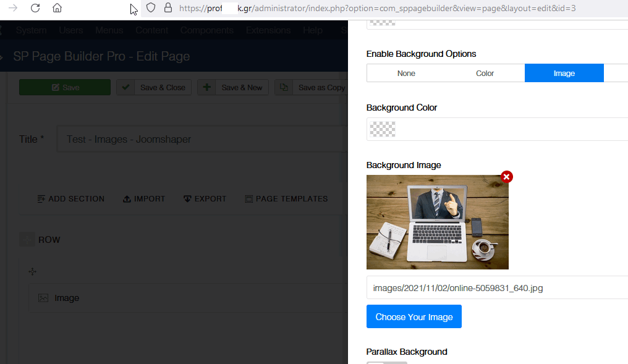Open the Users menu
Image resolution: width=628 pixels, height=364 pixels.
(x=71, y=30)
